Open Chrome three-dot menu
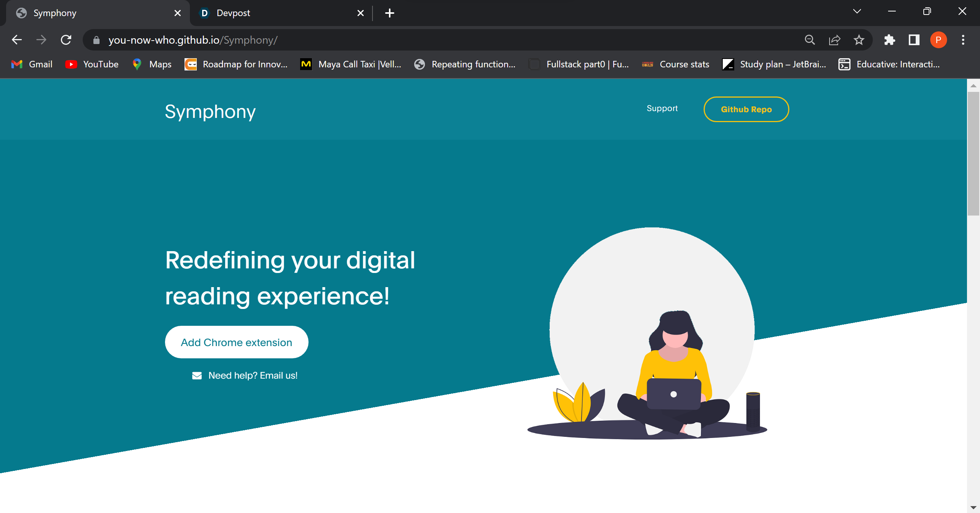The width and height of the screenshot is (980, 513). coord(963,40)
